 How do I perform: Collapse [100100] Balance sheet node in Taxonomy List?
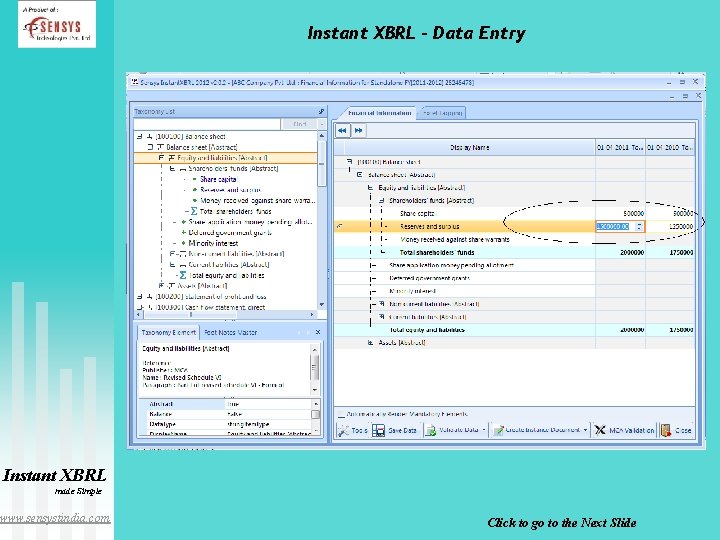tap(140, 136)
